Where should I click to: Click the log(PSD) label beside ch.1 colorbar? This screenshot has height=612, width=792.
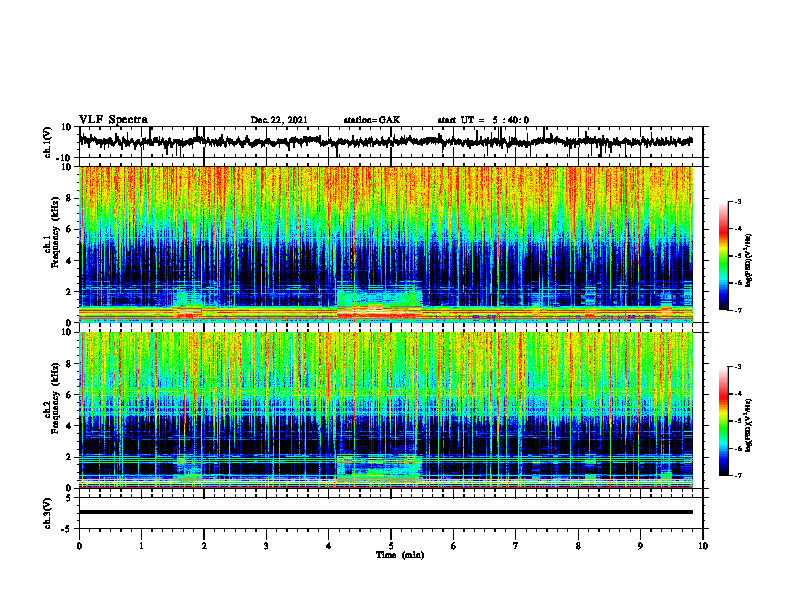(749, 260)
